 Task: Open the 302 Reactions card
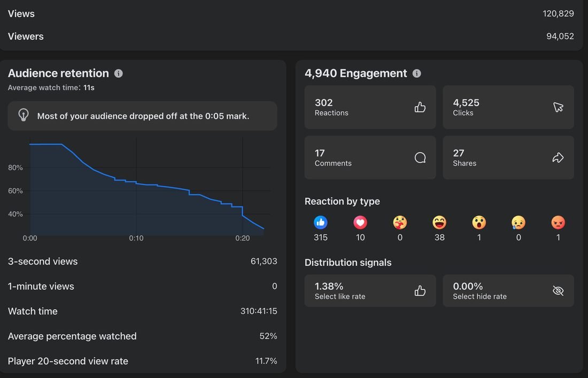pos(370,107)
